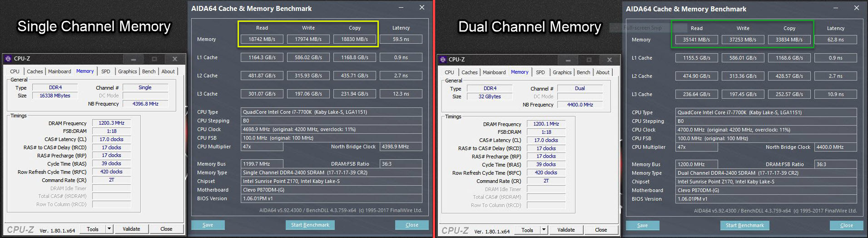868x238 pixels.
Task: Click Channel # field showing Single
Action: point(145,87)
